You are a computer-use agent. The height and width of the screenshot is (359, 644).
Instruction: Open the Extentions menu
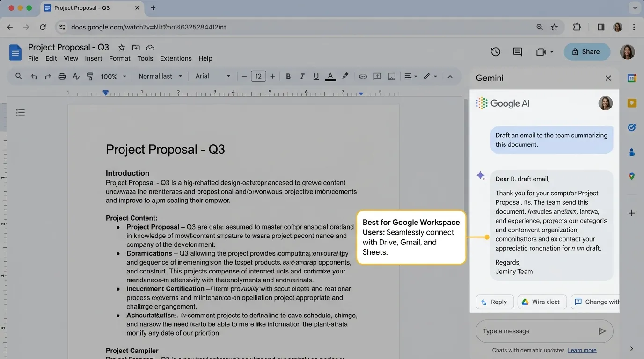176,58
